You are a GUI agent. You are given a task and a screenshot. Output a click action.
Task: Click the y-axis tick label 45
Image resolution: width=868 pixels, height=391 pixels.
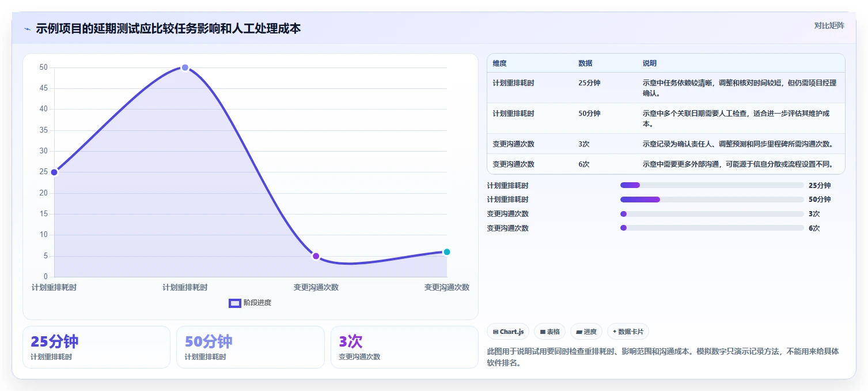[x=43, y=88]
